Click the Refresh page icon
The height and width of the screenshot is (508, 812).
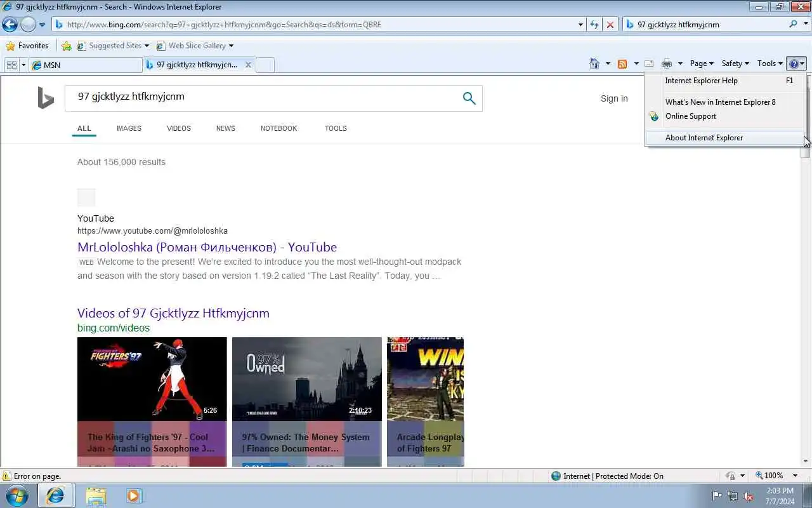click(594, 25)
